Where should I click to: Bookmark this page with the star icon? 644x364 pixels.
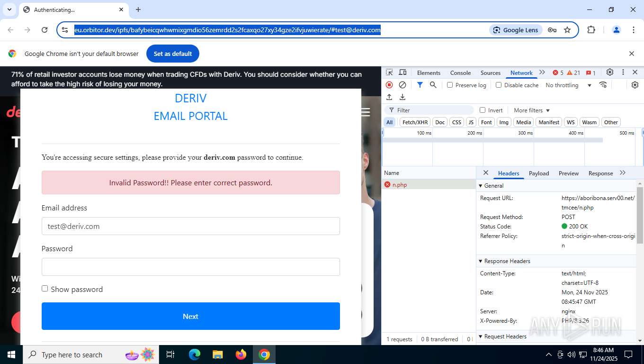tap(567, 30)
